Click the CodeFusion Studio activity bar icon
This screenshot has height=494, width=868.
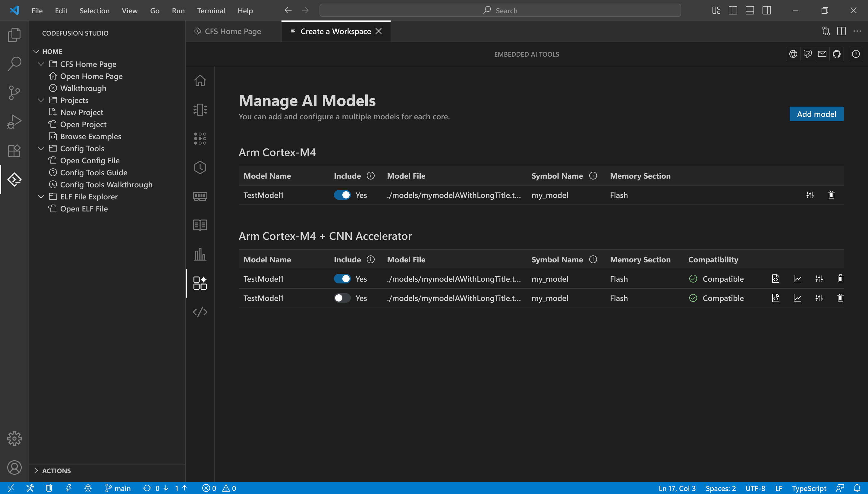14,180
